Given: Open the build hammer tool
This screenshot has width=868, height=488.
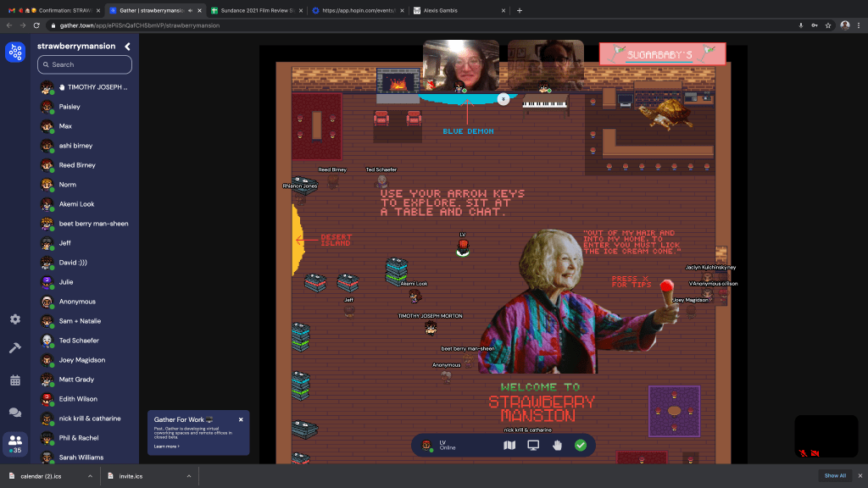Looking at the screenshot, I should coord(15,348).
